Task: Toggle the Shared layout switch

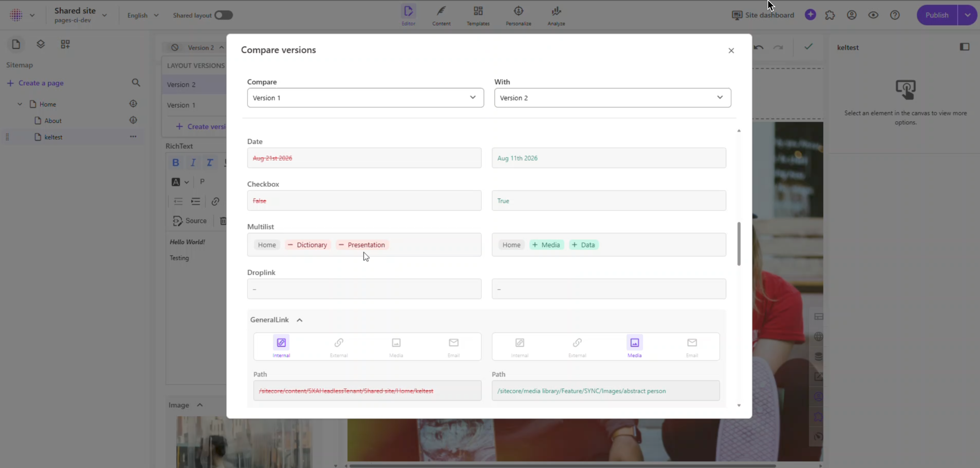Action: click(x=223, y=15)
